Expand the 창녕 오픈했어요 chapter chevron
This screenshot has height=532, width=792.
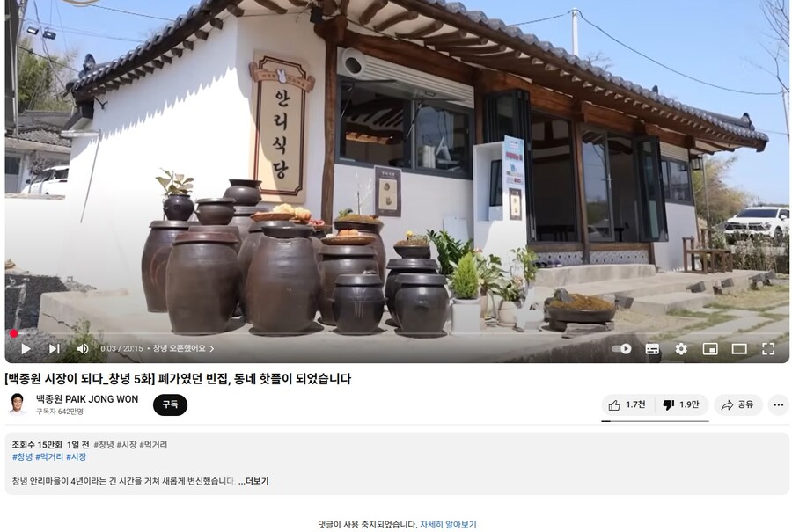tap(211, 349)
